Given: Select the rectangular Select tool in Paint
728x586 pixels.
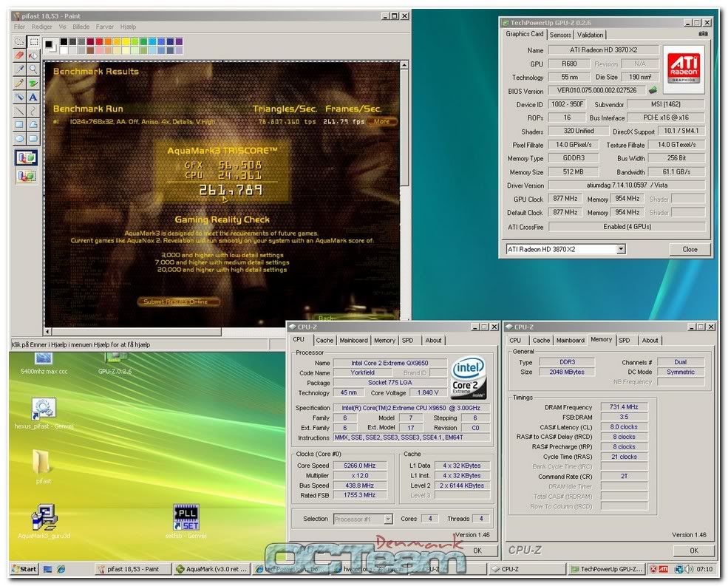Looking at the screenshot, I should point(33,42).
